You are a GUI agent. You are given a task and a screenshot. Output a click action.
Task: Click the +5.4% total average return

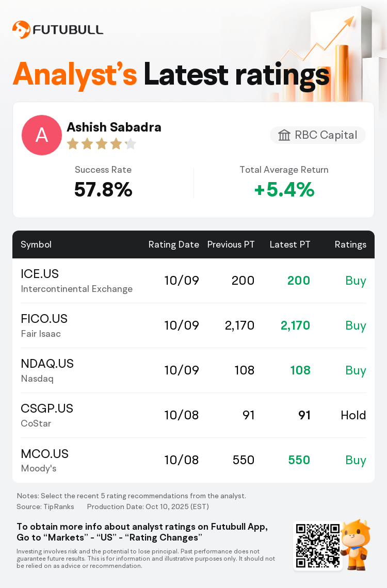[284, 190]
